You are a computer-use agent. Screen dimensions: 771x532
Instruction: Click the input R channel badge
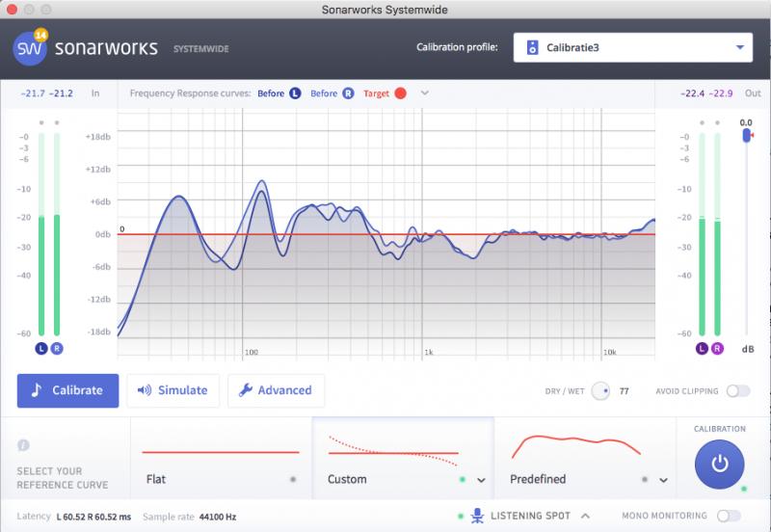point(57,349)
